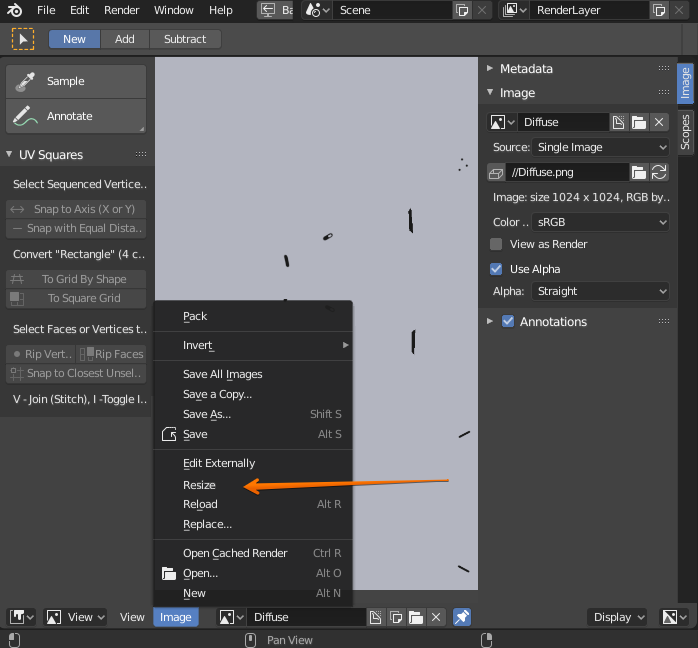The height and width of the screenshot is (648, 698).
Task: Activate the Annotate pencil tool
Action: 76,116
